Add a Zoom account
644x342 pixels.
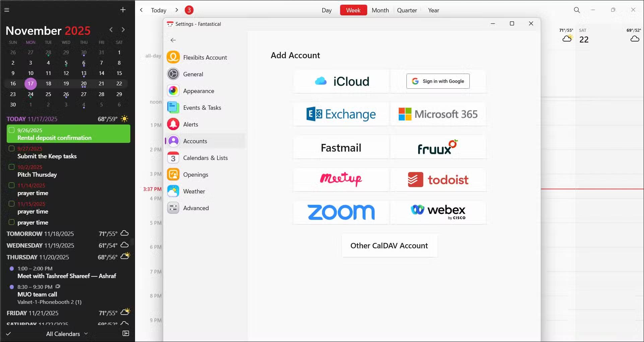coord(341,212)
